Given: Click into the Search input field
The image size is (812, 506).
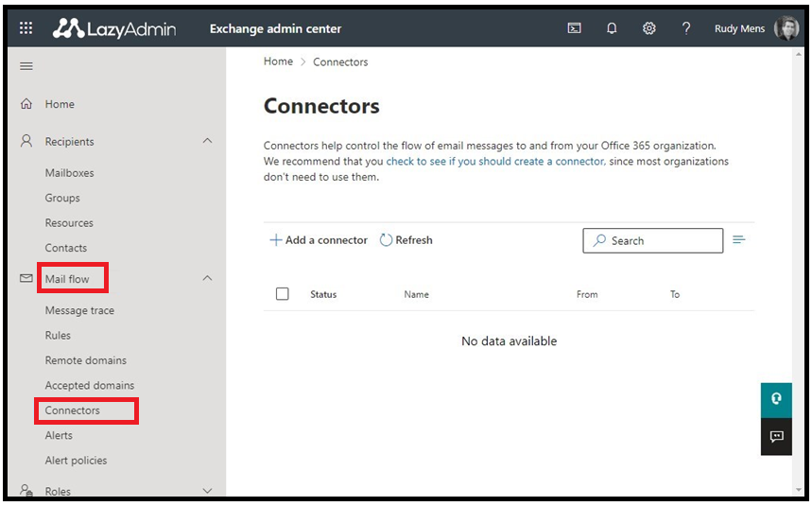Looking at the screenshot, I should point(653,240).
